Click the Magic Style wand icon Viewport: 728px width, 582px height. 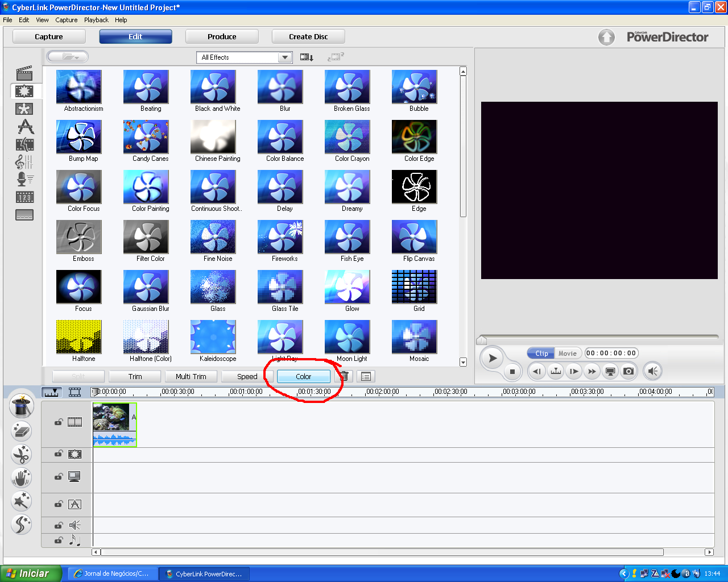21,501
